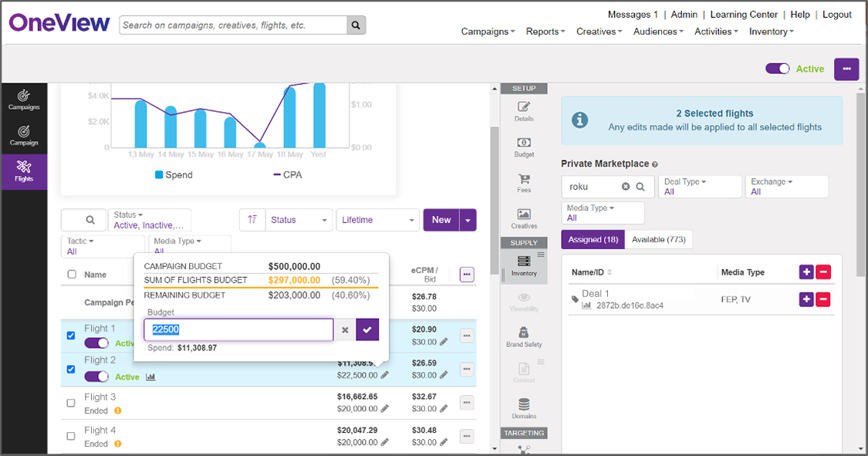Uncheck the Flight 1 checkbox
This screenshot has height=456, width=868.
click(x=72, y=336)
